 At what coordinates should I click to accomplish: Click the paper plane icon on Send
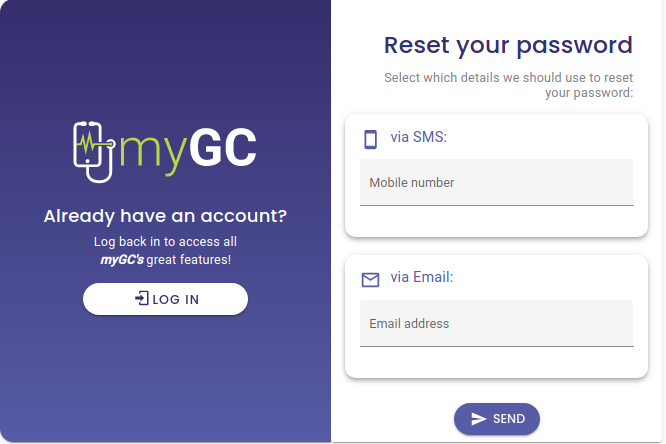click(x=479, y=419)
